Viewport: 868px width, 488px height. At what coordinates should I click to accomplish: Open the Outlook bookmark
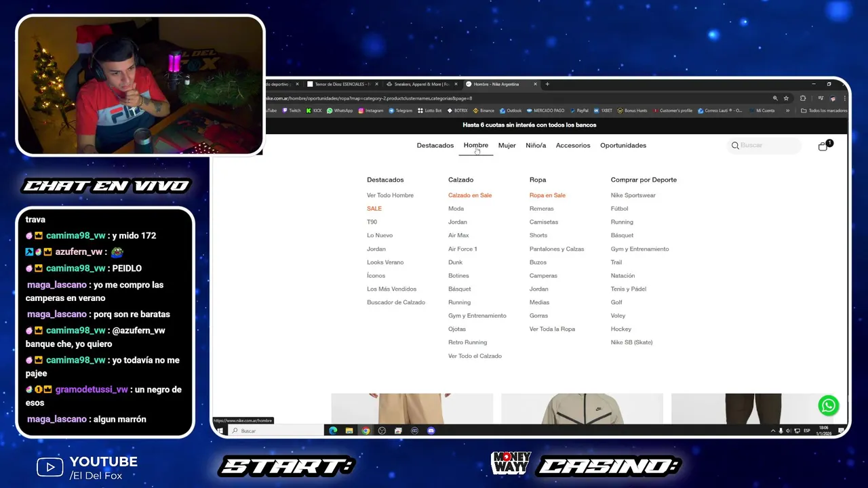(x=511, y=110)
